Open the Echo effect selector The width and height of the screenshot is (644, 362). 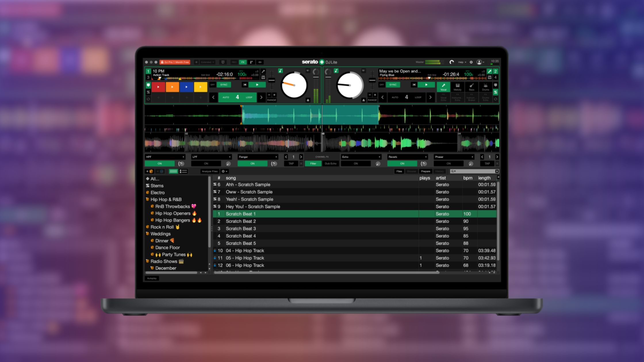[361, 157]
